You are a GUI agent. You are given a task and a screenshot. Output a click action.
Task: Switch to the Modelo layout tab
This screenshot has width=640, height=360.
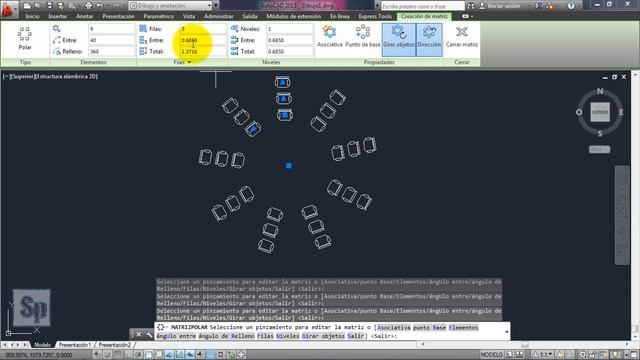tap(42, 345)
